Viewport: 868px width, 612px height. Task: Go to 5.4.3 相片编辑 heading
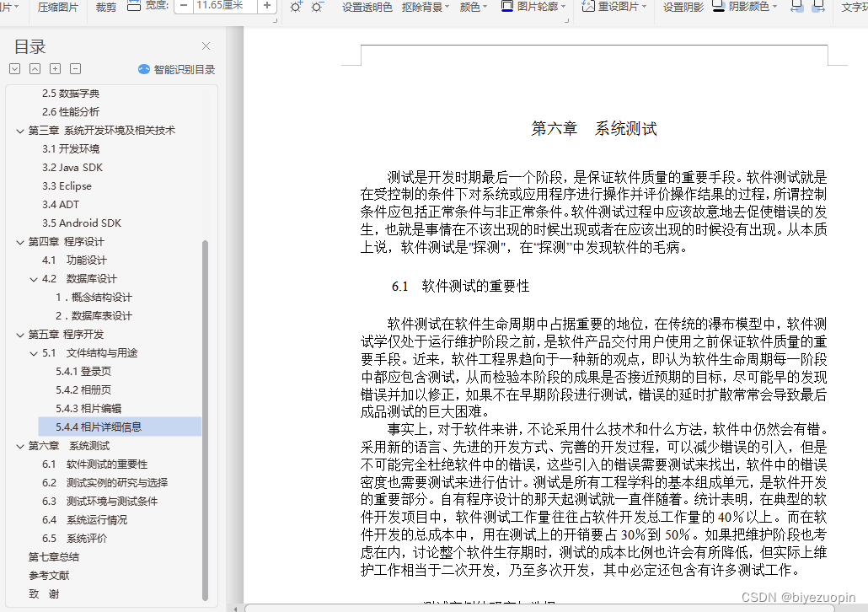tap(88, 409)
